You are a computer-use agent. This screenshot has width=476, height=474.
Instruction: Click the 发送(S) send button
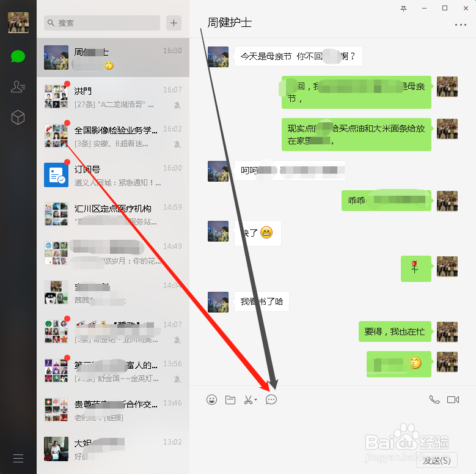[437, 461]
